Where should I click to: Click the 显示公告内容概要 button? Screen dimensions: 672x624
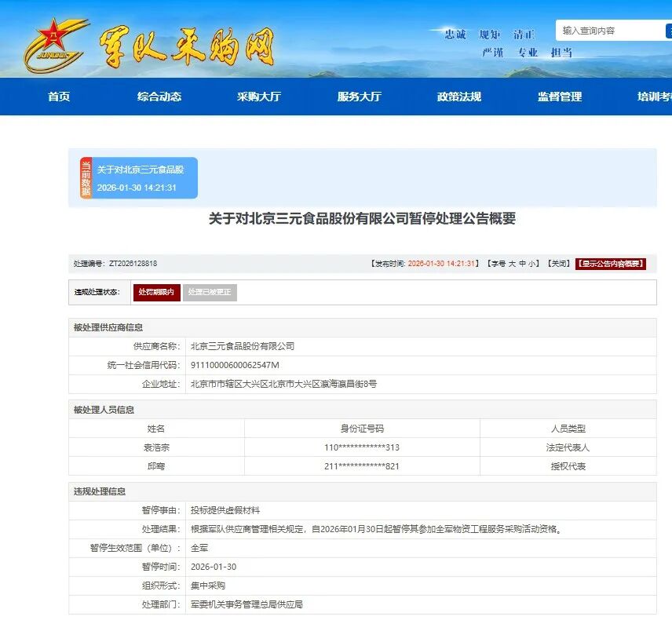pos(610,264)
